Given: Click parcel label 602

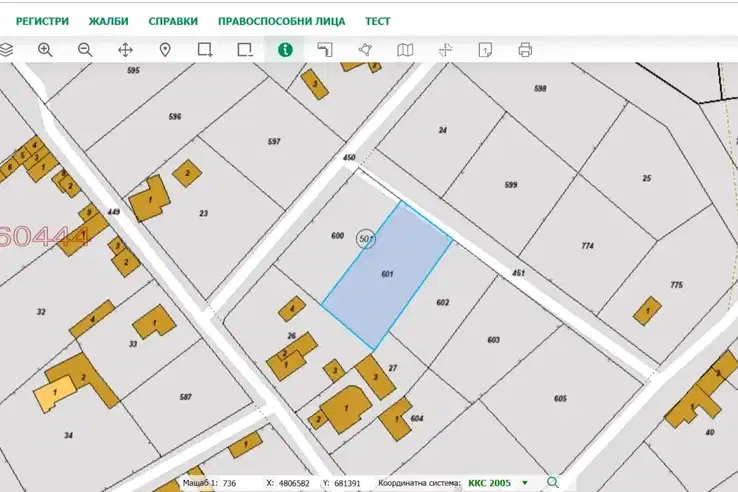Looking at the screenshot, I should pos(442,302).
